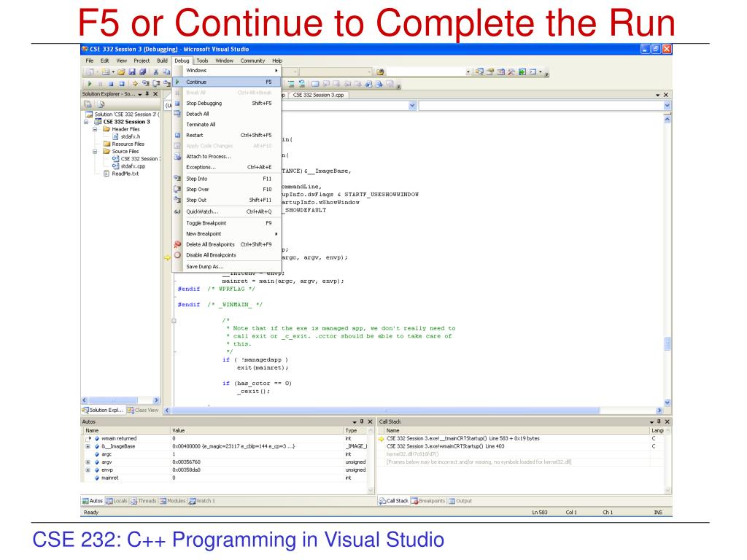Click the Disable All Breakpoints circle icon
The height and width of the screenshot is (560, 747).
[177, 255]
